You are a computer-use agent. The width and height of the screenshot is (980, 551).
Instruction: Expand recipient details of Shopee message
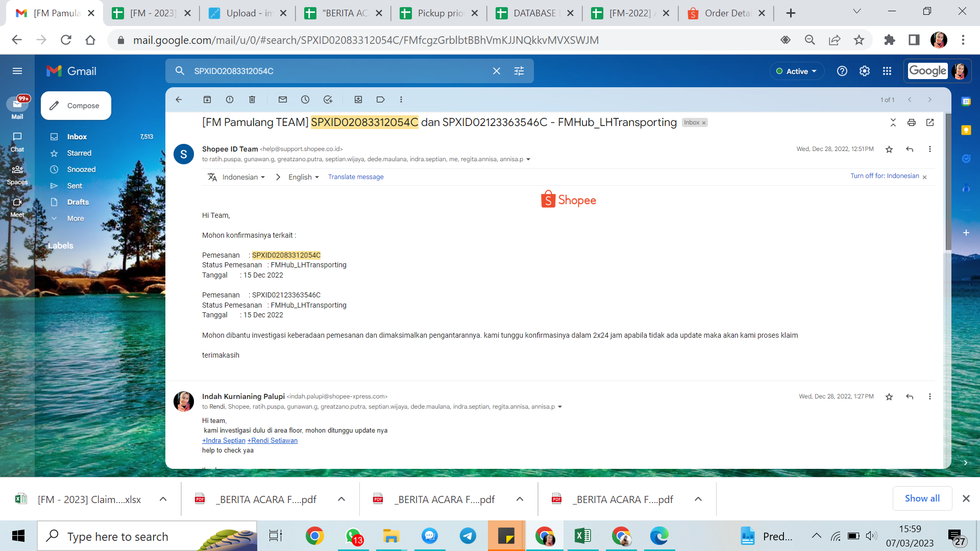point(528,159)
